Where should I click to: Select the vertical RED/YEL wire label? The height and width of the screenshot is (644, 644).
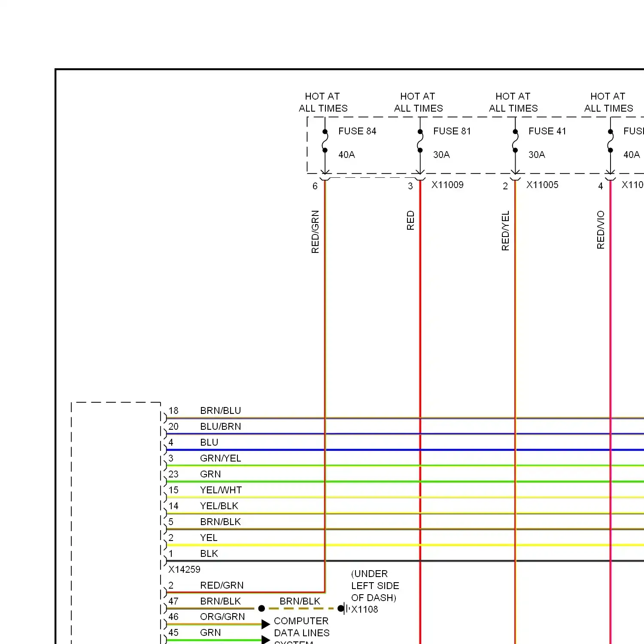(505, 231)
